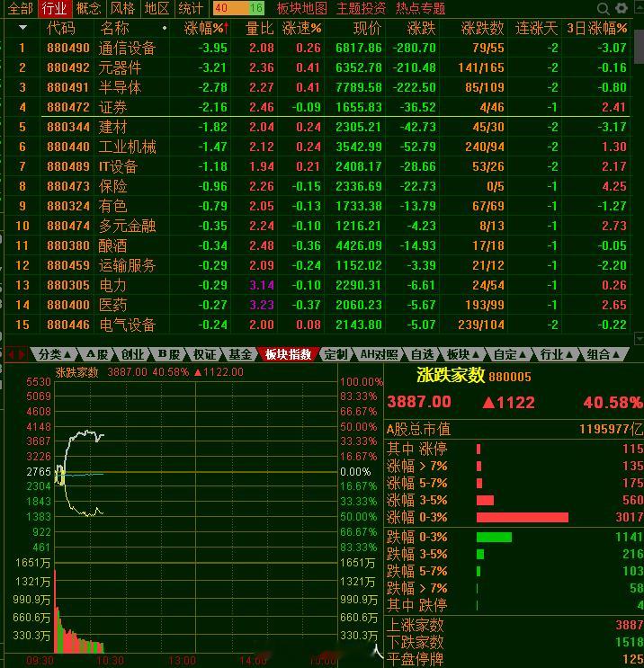Select the 板块指数 bottom tab
Screen dimensions: 644x668
pyautogui.click(x=288, y=354)
